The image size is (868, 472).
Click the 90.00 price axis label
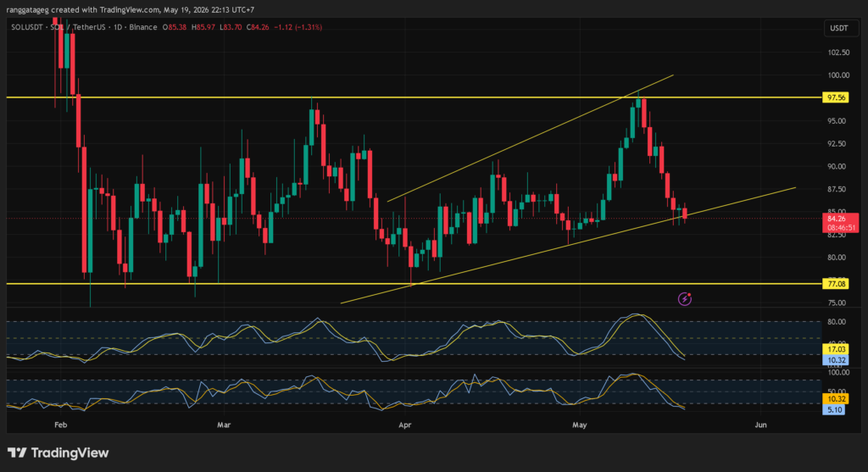[x=838, y=166]
